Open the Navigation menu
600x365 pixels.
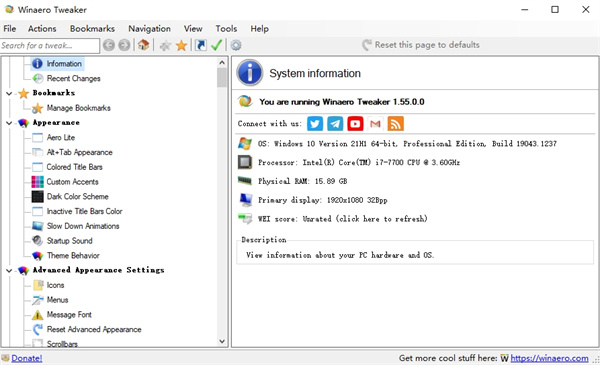[149, 29]
